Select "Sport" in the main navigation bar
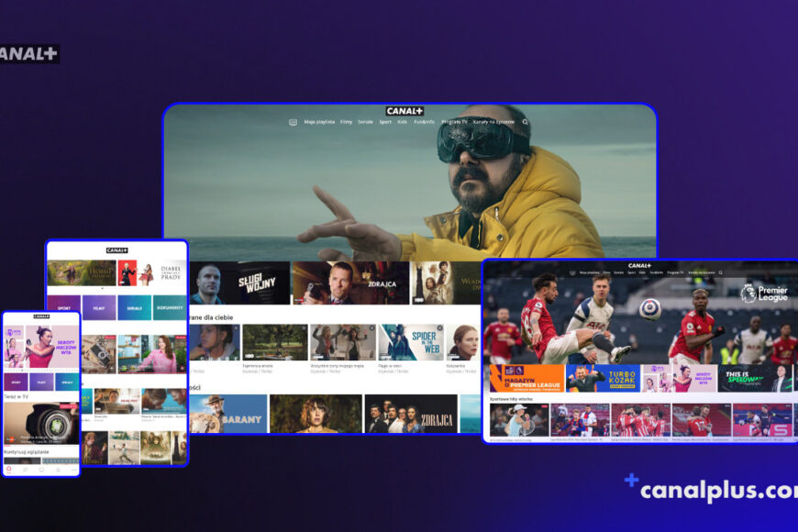 pyautogui.click(x=383, y=122)
